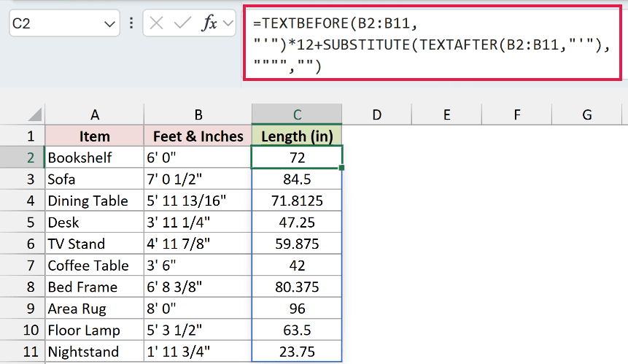Viewport: 628px width, 364px height.
Task: Open the formula bar options dots
Action: pos(131,23)
